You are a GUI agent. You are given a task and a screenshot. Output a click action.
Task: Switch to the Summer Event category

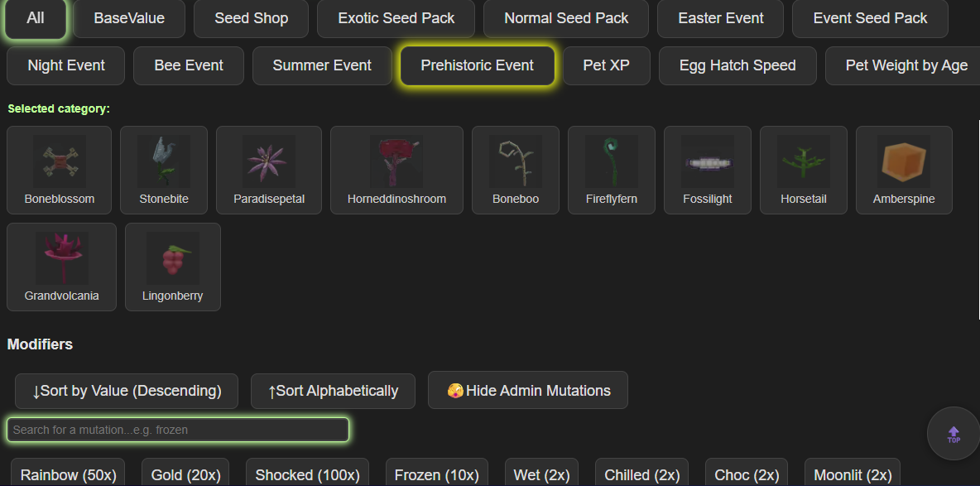pyautogui.click(x=322, y=65)
